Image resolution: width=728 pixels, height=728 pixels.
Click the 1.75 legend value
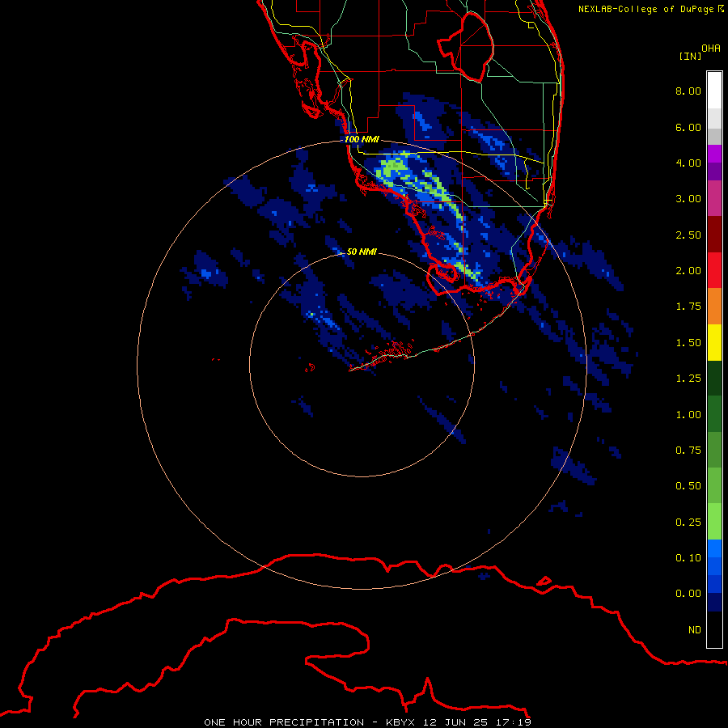coord(688,307)
